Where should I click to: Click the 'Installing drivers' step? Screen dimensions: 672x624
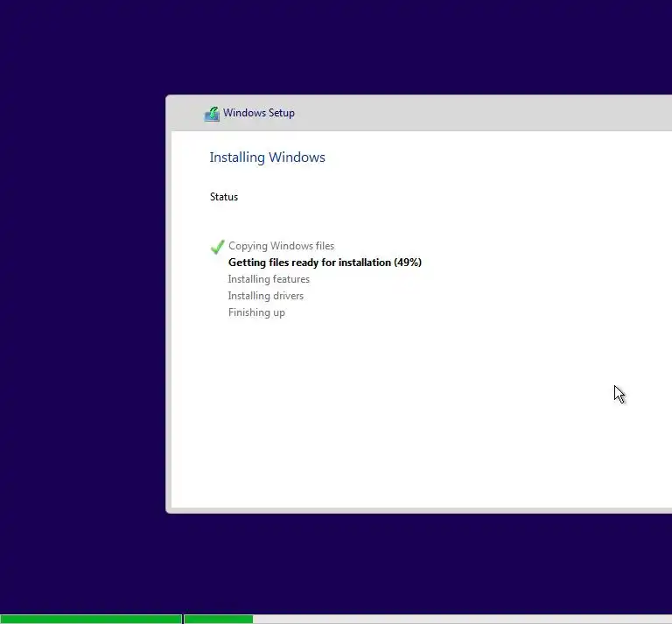point(266,296)
